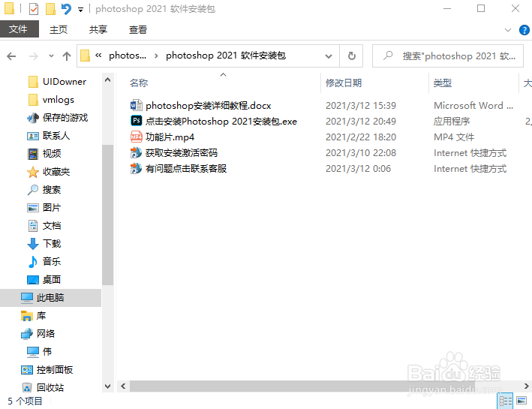Click the 文档 icon in sidebar
Screen dimensions: 532x409
pos(33,226)
